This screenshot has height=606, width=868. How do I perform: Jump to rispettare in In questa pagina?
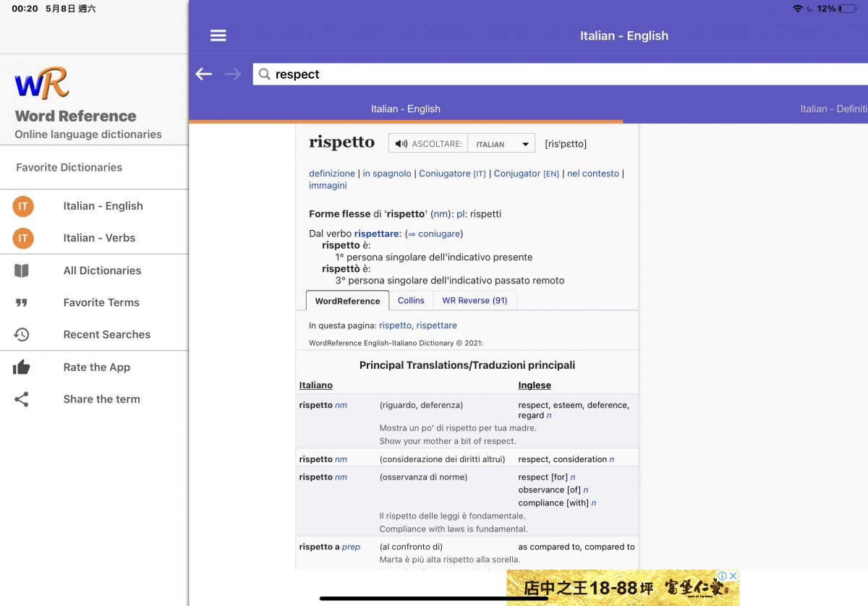[437, 325]
